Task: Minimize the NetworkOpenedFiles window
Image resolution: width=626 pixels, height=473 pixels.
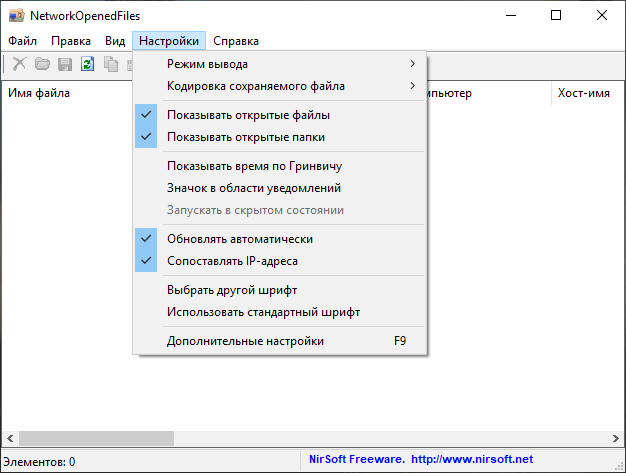Action: (511, 16)
